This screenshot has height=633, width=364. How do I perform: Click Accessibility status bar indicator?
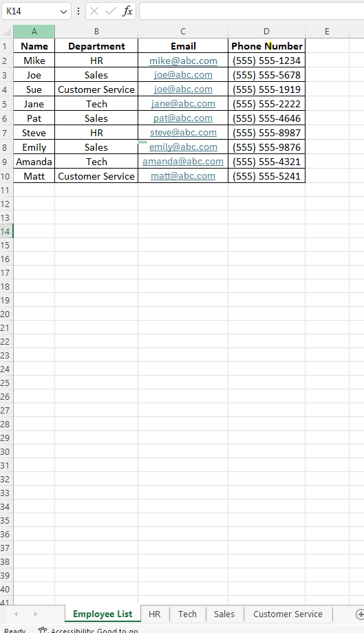click(88, 630)
